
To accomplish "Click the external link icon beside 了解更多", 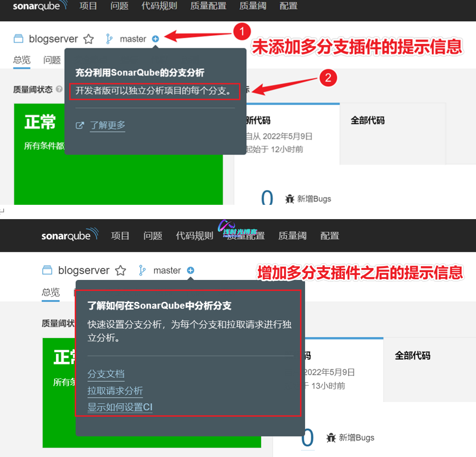I will click(x=80, y=126).
